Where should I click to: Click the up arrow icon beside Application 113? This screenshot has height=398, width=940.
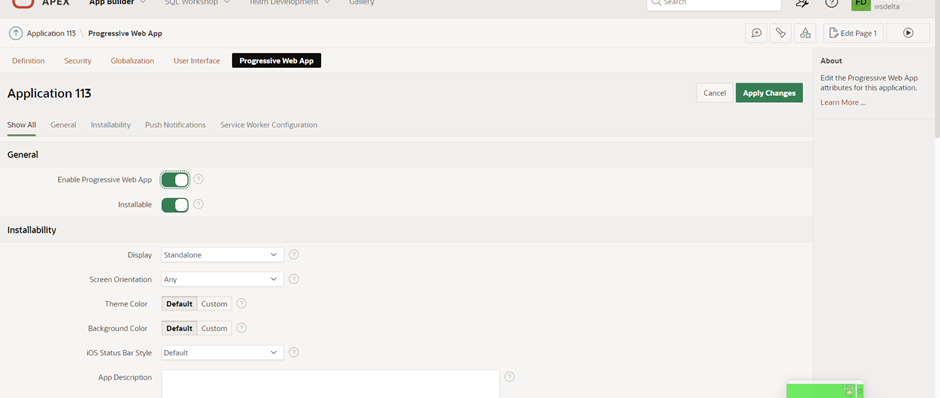[16, 34]
